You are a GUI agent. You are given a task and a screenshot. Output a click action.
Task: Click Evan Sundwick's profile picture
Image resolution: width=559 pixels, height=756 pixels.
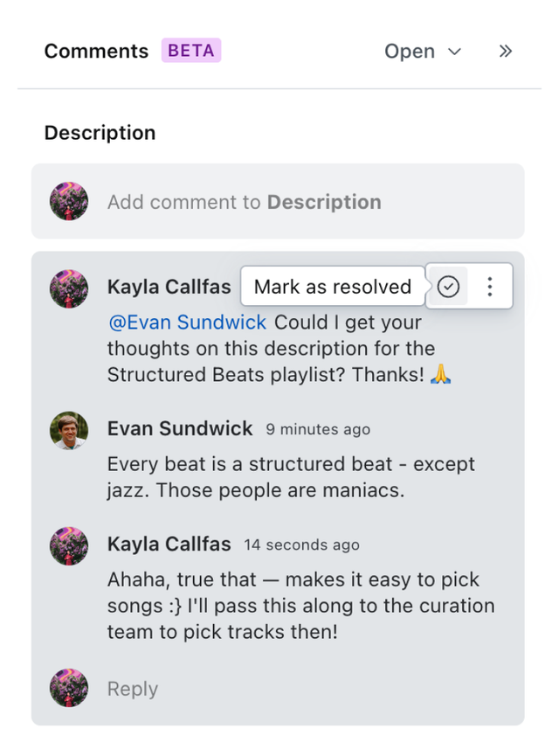coord(69,429)
